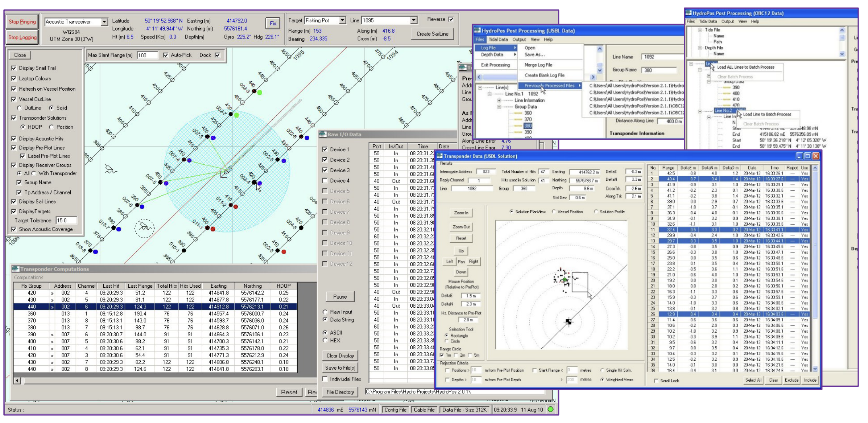Toggle the Display Snail Trail checkbox
The width and height of the screenshot is (868, 423).
[14, 68]
